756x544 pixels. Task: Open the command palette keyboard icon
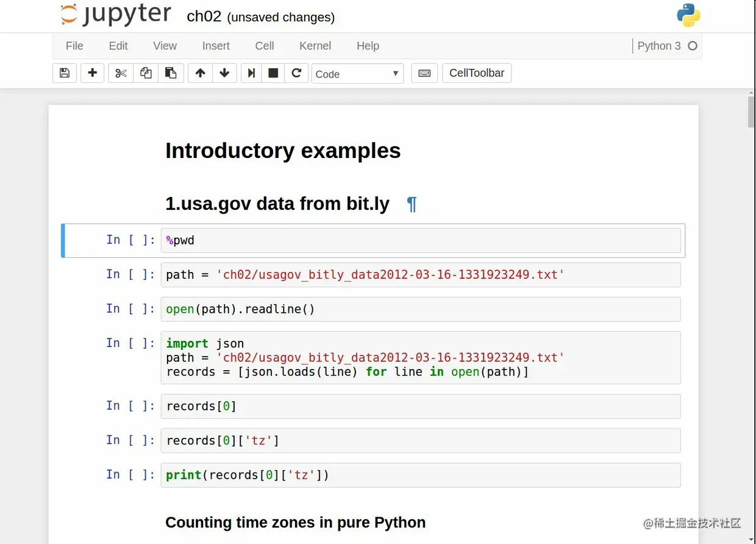point(424,73)
